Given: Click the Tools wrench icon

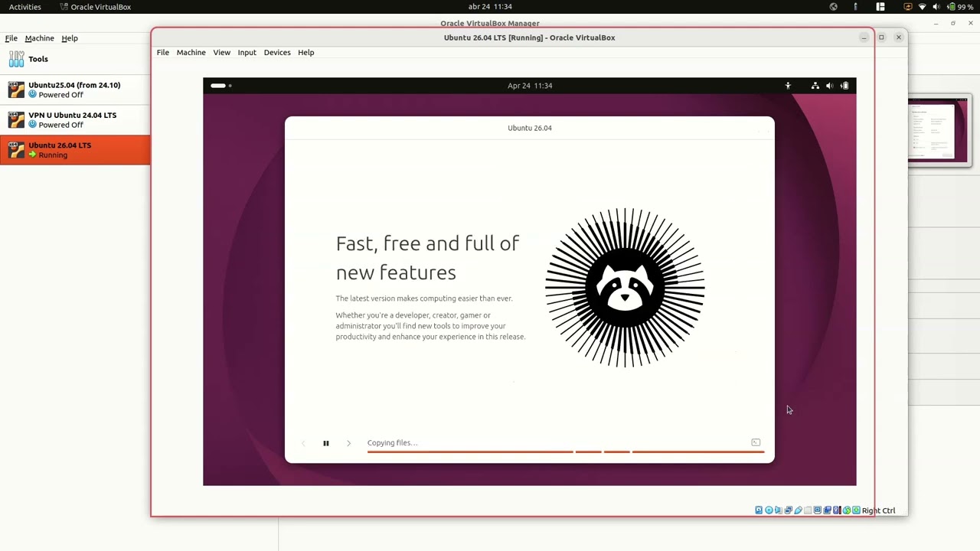Looking at the screenshot, I should (16, 59).
